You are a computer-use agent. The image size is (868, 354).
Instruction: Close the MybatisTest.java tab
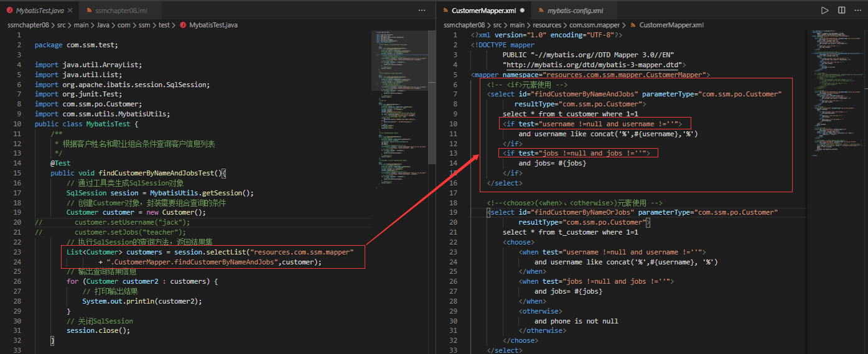(68, 11)
